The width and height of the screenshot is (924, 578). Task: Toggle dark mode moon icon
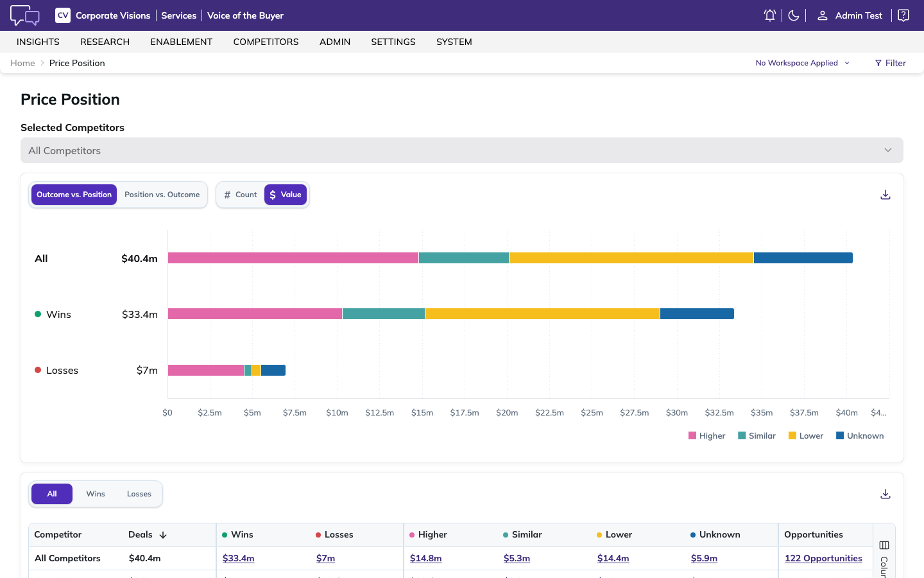794,15
